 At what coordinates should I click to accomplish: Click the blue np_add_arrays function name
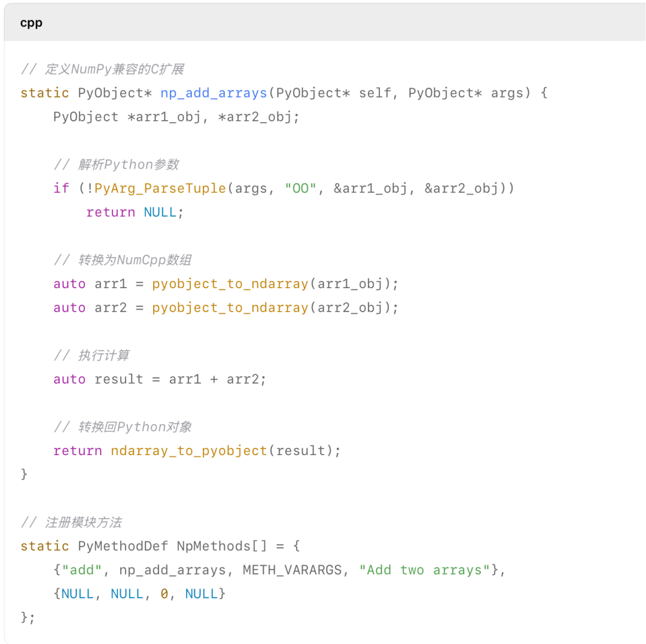click(x=214, y=93)
